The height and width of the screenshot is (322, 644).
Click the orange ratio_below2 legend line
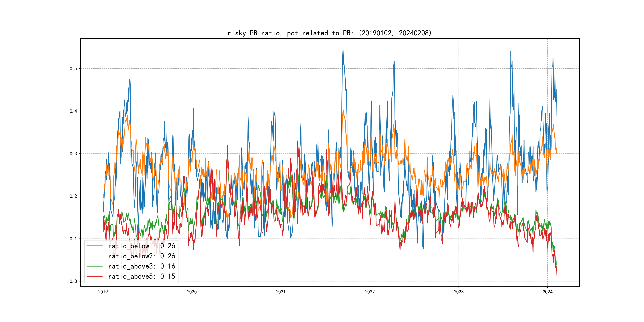tap(94, 256)
